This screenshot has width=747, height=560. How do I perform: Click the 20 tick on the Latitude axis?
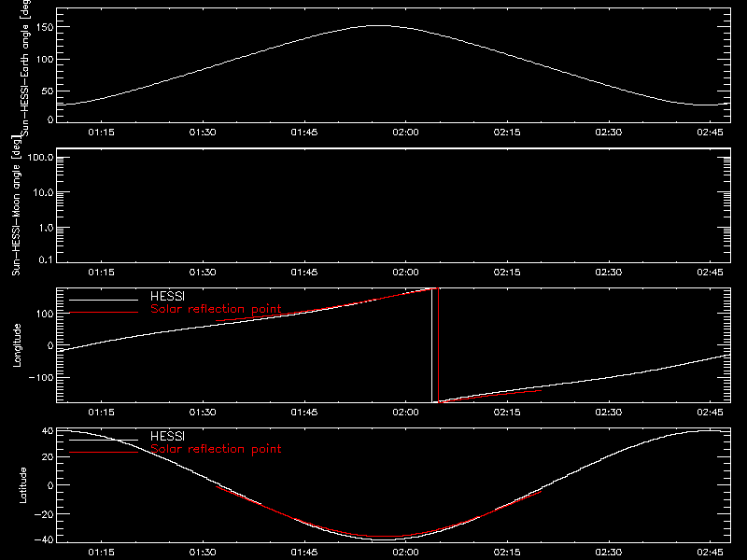(48, 457)
